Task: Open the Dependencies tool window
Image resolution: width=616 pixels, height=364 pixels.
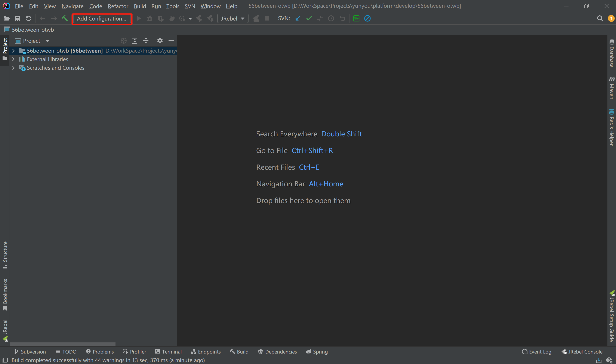Action: pyautogui.click(x=278, y=351)
